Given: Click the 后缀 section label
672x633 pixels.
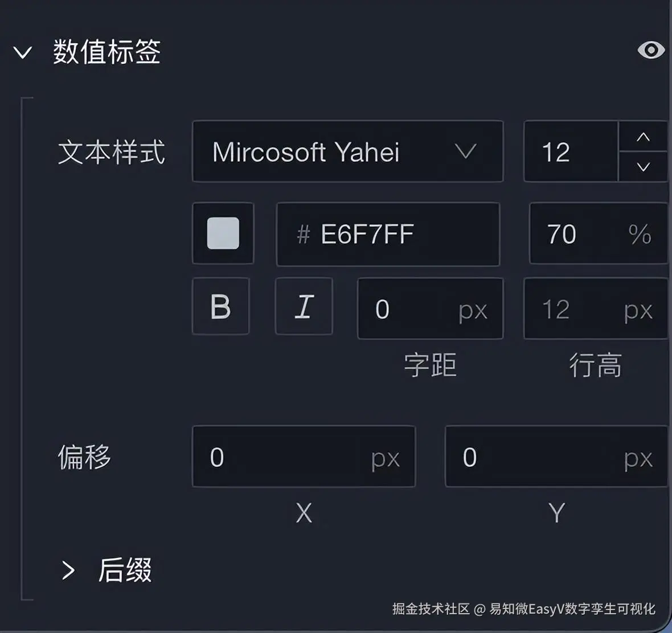Looking at the screenshot, I should [x=125, y=570].
